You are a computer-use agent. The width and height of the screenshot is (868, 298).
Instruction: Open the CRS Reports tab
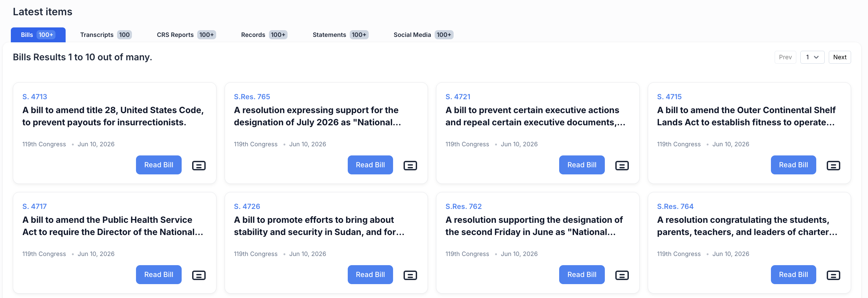pyautogui.click(x=186, y=35)
